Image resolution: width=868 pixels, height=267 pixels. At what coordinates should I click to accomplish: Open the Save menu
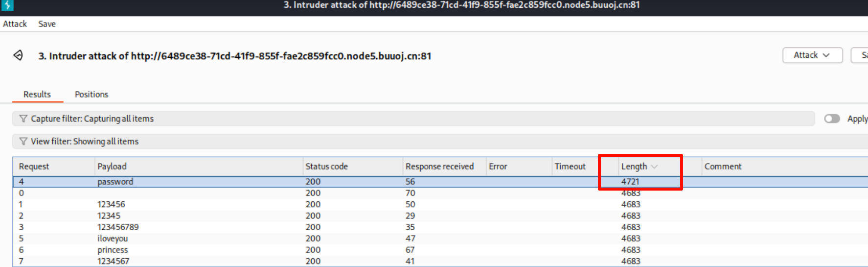coord(47,24)
